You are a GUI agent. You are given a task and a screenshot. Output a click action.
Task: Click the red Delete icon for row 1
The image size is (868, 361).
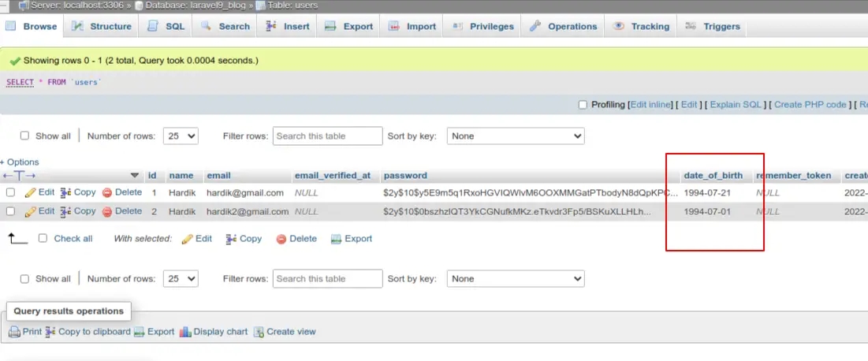click(x=107, y=192)
